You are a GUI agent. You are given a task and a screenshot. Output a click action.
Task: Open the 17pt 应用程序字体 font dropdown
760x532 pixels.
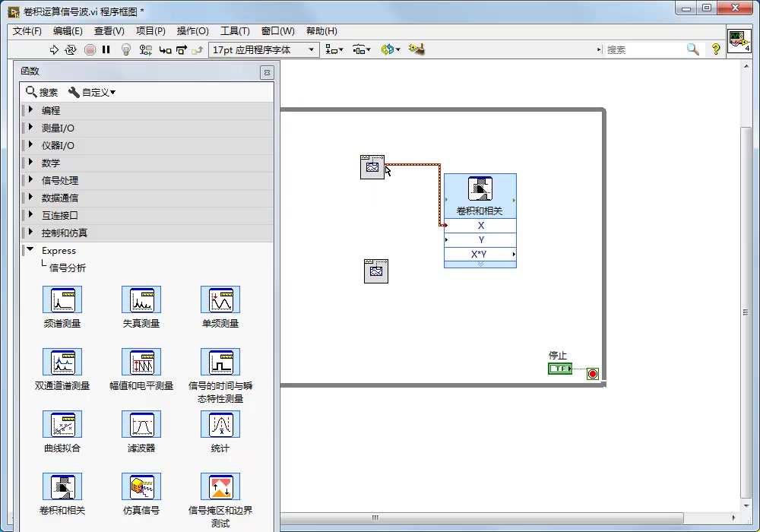[261, 49]
